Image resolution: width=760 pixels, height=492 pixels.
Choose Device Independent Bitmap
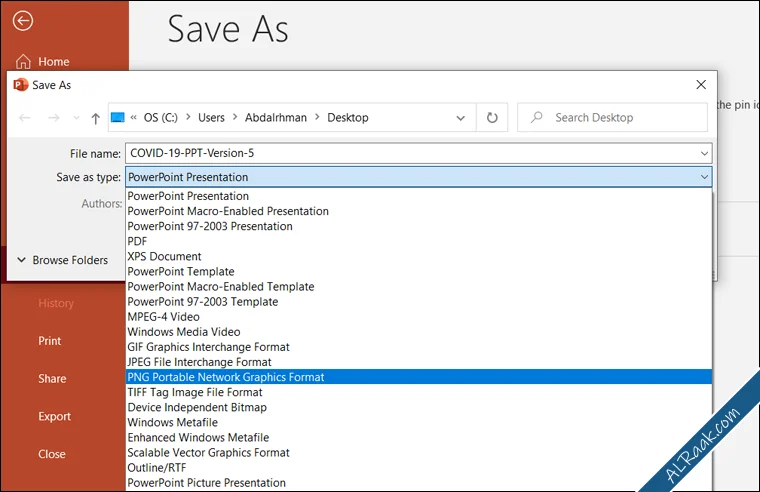coord(419,407)
